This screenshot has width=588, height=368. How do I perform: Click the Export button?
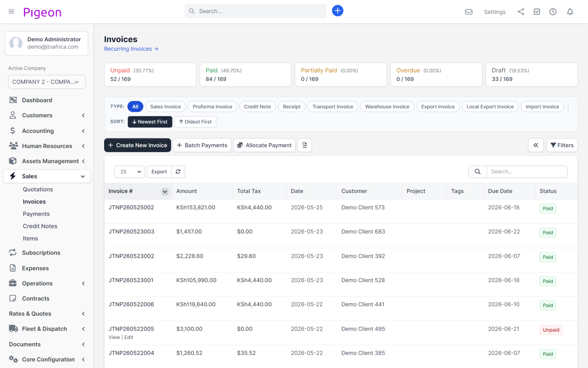click(x=159, y=172)
